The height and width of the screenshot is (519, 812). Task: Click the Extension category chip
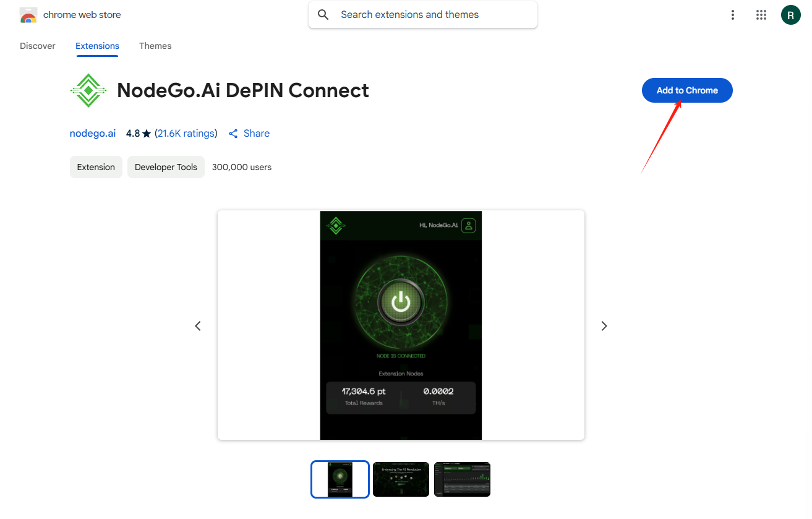point(96,167)
